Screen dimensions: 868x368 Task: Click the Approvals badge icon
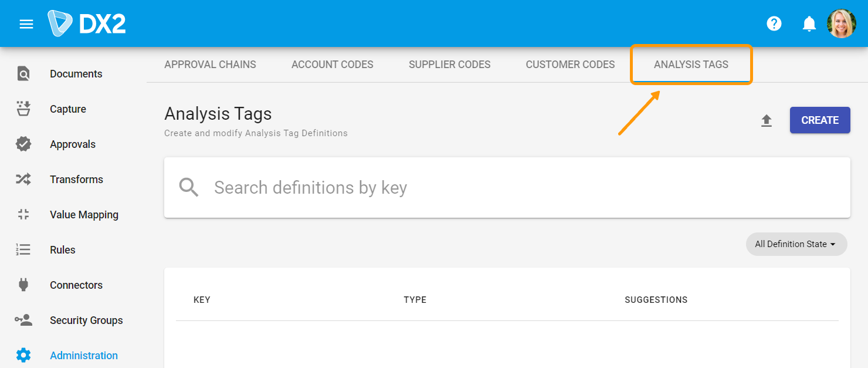(23, 144)
